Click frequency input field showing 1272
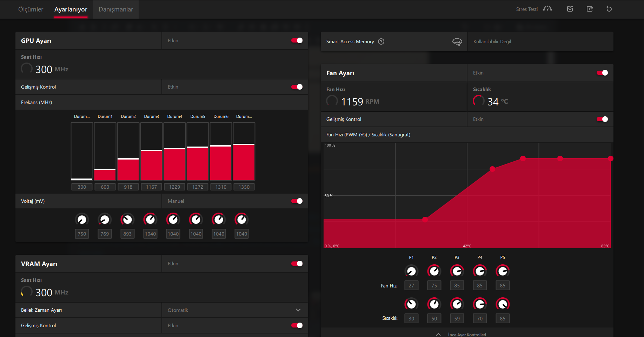The height and width of the screenshot is (337, 644). tap(198, 187)
